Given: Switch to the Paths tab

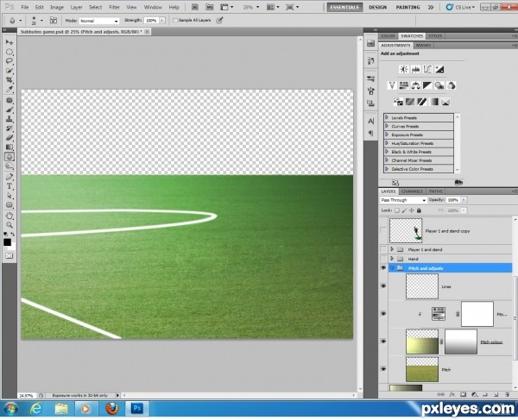Looking at the screenshot, I should (435, 191).
